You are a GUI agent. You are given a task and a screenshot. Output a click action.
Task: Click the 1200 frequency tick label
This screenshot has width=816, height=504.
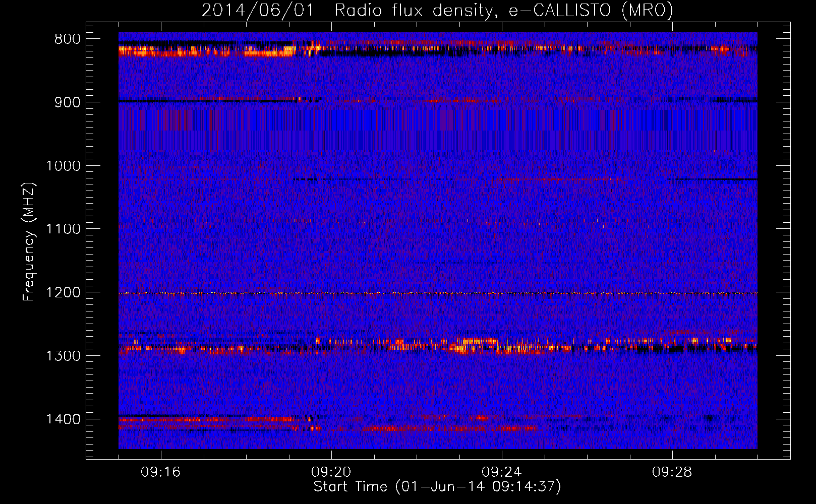click(63, 293)
